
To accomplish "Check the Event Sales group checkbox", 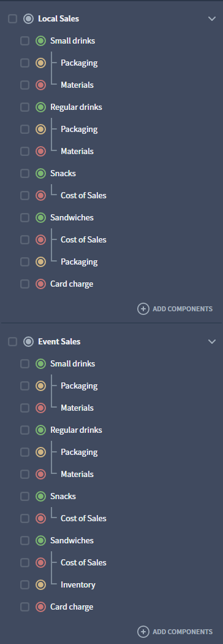I will click(13, 342).
